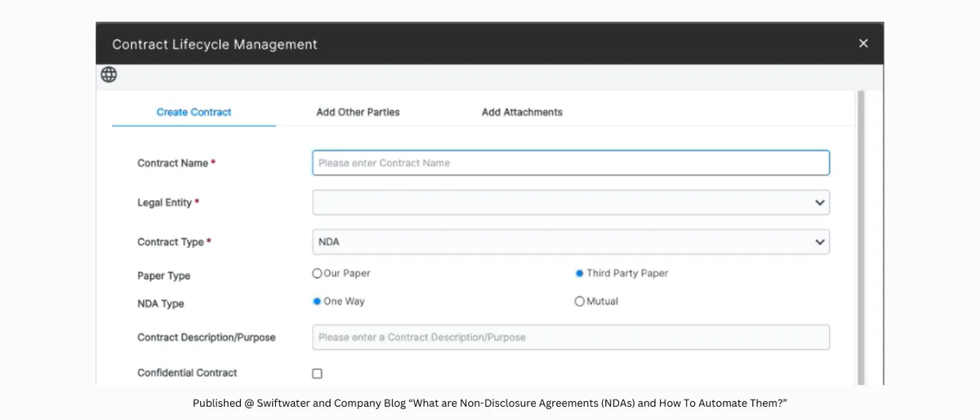Viewport: 980px width, 420px height.
Task: Click the 'Contract Description/Purpose' label text
Action: (x=207, y=337)
